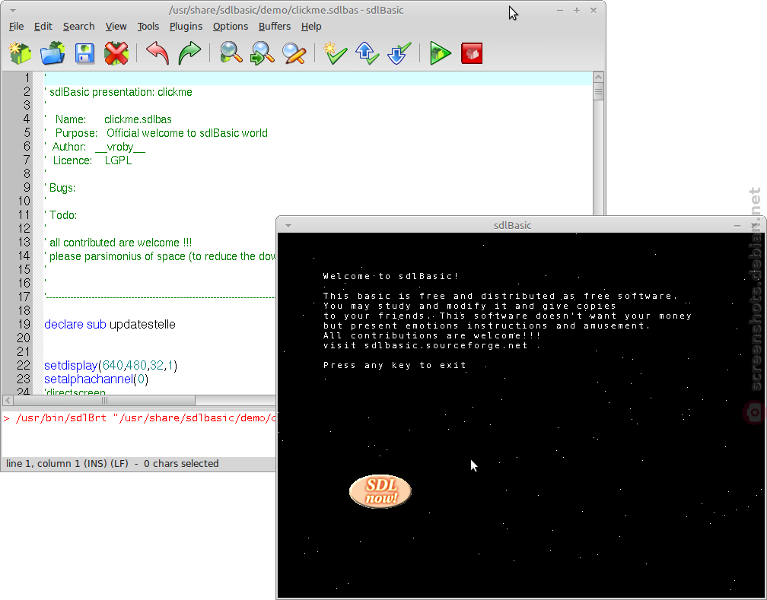The image size is (767, 600).
Task: Open the File menu
Action: (16, 26)
